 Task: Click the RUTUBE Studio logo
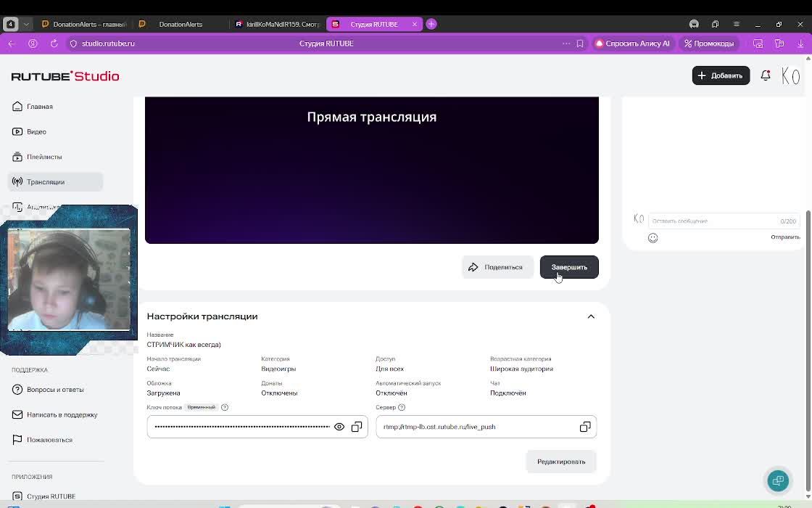[65, 76]
